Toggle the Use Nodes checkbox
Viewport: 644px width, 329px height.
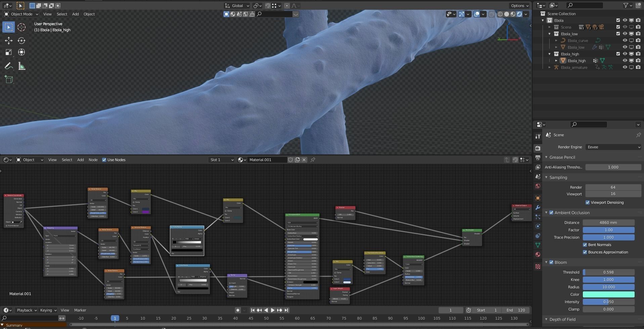coord(104,160)
